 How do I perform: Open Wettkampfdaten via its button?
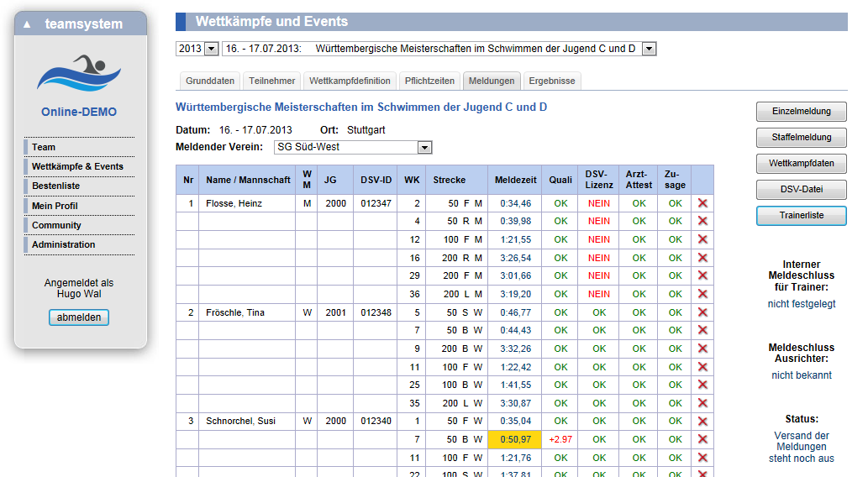[x=802, y=163]
